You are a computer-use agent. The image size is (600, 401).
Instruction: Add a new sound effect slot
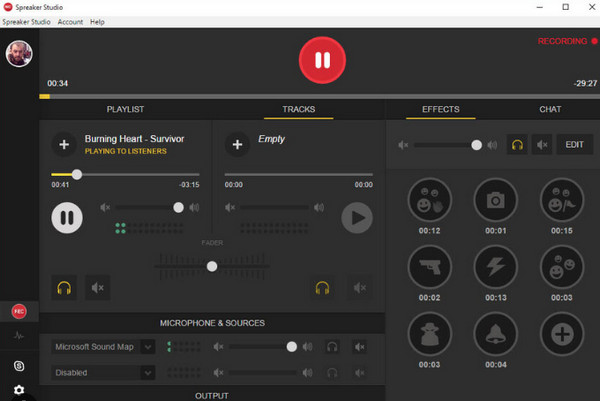562,334
